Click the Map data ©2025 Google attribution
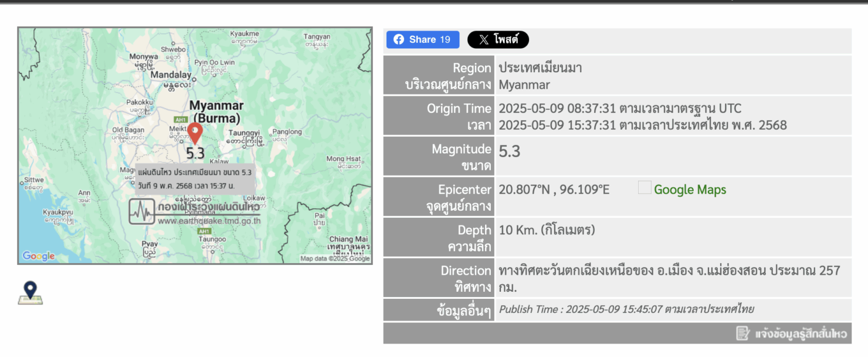Viewport: 868px width, 357px height. coord(334,258)
